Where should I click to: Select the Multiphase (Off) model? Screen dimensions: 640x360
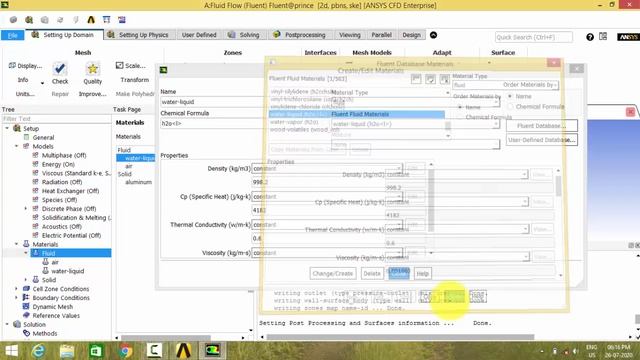[64, 156]
